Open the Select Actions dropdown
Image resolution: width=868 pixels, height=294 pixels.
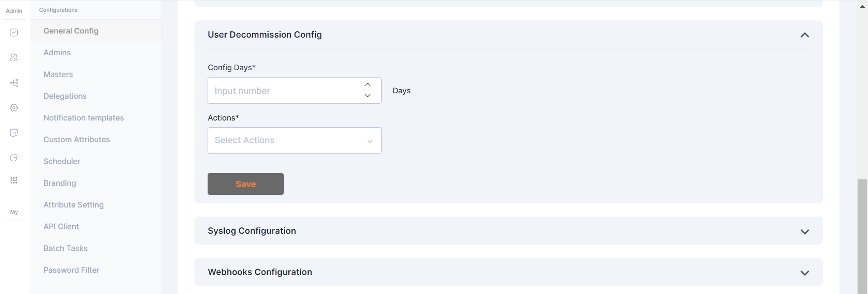[294, 140]
